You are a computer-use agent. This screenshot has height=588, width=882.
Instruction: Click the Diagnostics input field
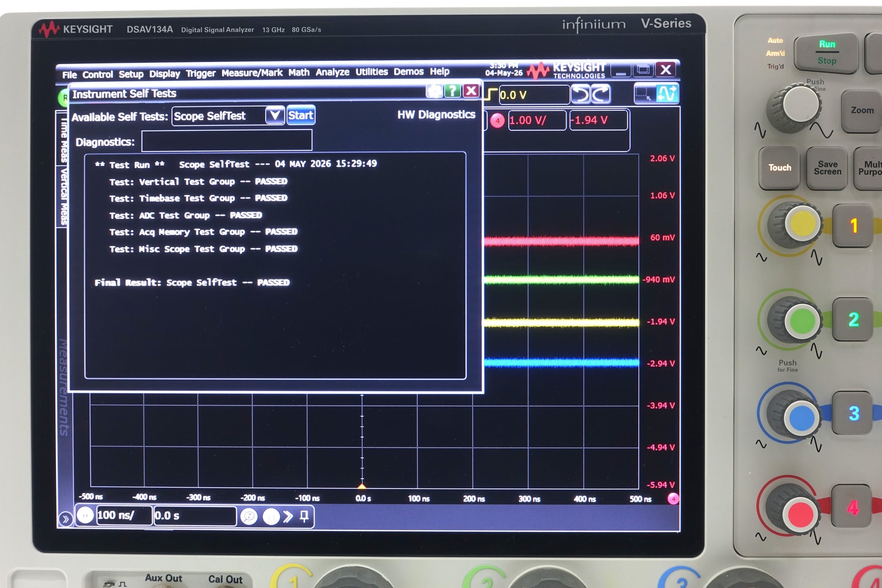tap(227, 141)
